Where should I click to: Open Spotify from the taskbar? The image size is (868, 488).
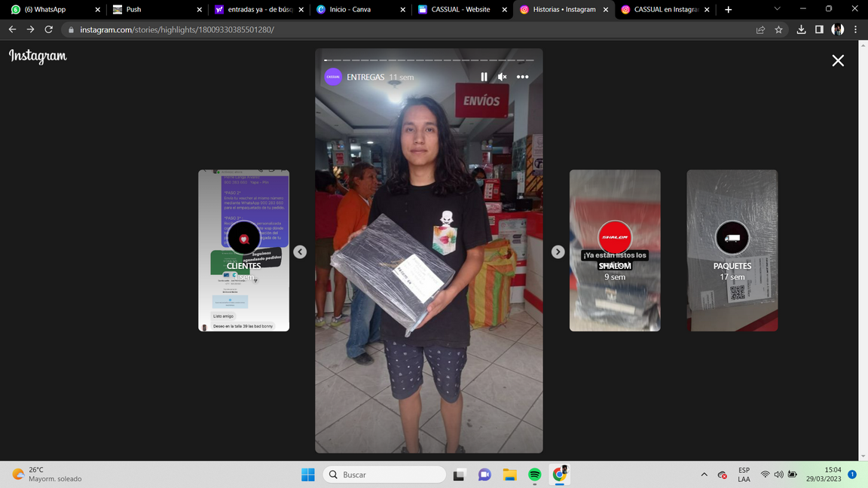[534, 474]
